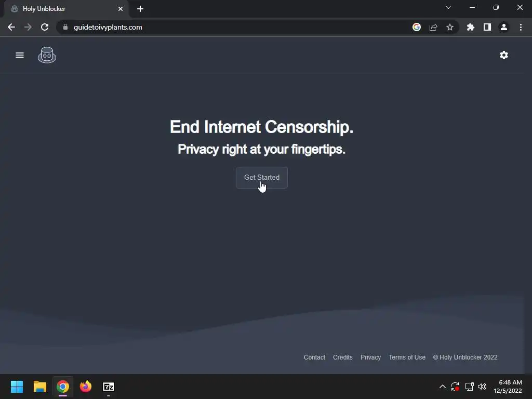532x399 pixels.
Task: Click the "End Internet Censorship." heading
Action: pos(262,127)
